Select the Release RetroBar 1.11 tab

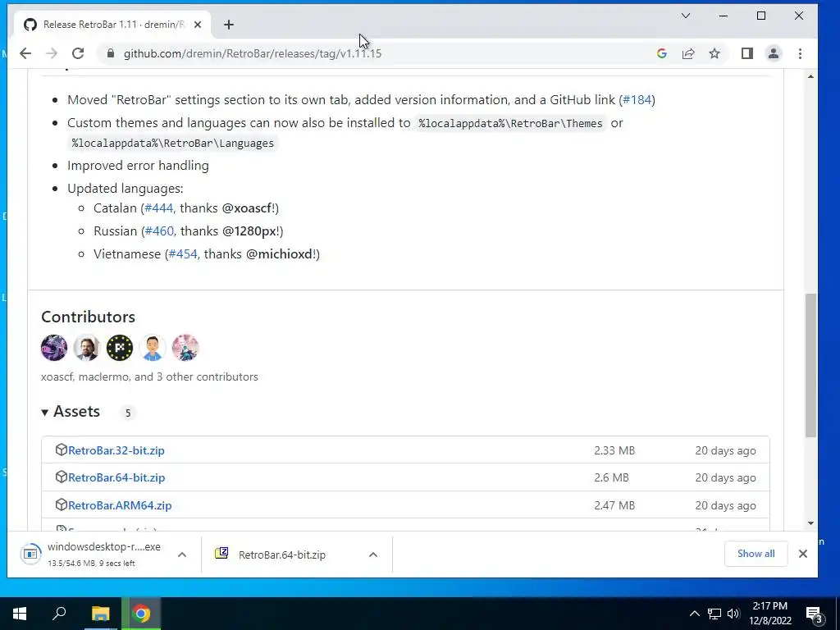(x=112, y=25)
